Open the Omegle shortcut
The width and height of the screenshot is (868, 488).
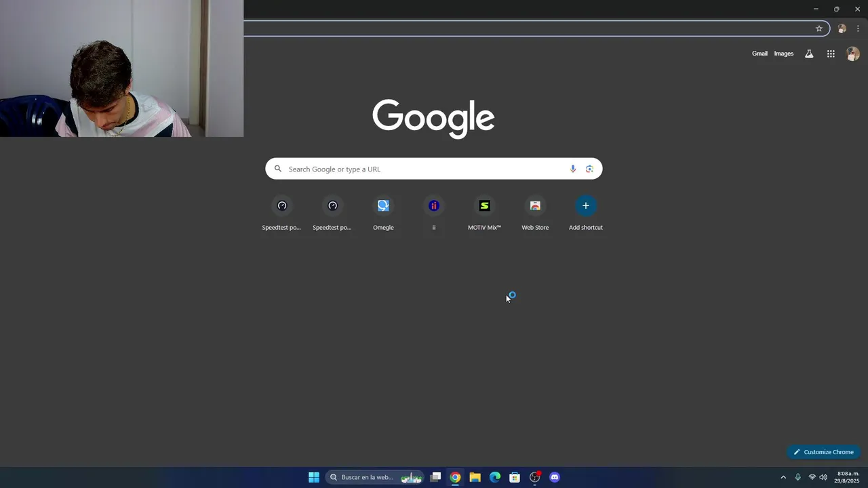pyautogui.click(x=383, y=213)
